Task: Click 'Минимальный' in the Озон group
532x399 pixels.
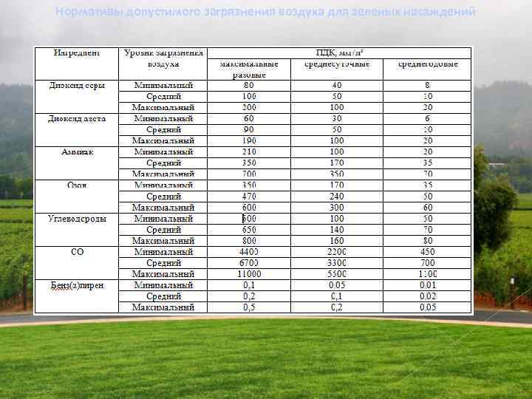Action: (163, 185)
